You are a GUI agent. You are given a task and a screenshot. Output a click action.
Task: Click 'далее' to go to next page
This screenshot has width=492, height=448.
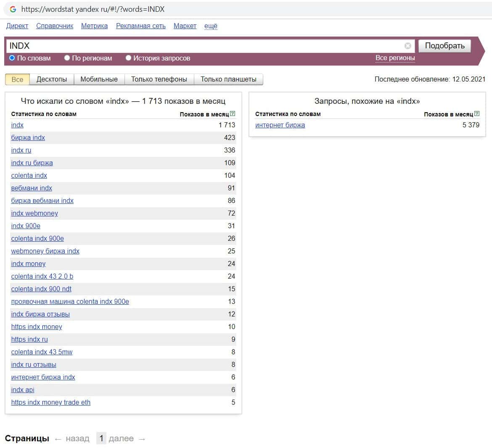(x=121, y=438)
